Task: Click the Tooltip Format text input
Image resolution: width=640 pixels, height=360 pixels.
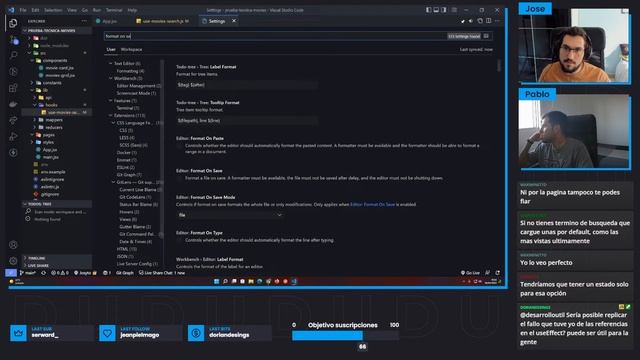Action: [247, 120]
